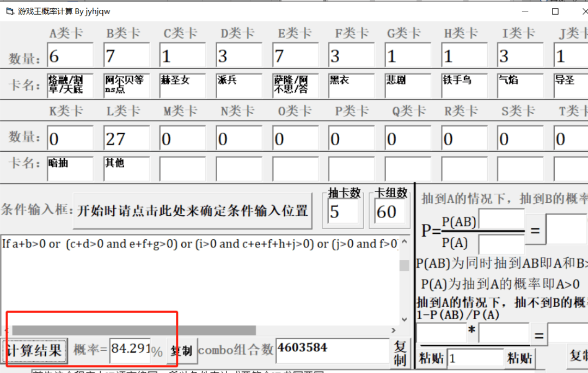Click the P(A) denominator input box
This screenshot has width=588, height=373.
point(501,243)
